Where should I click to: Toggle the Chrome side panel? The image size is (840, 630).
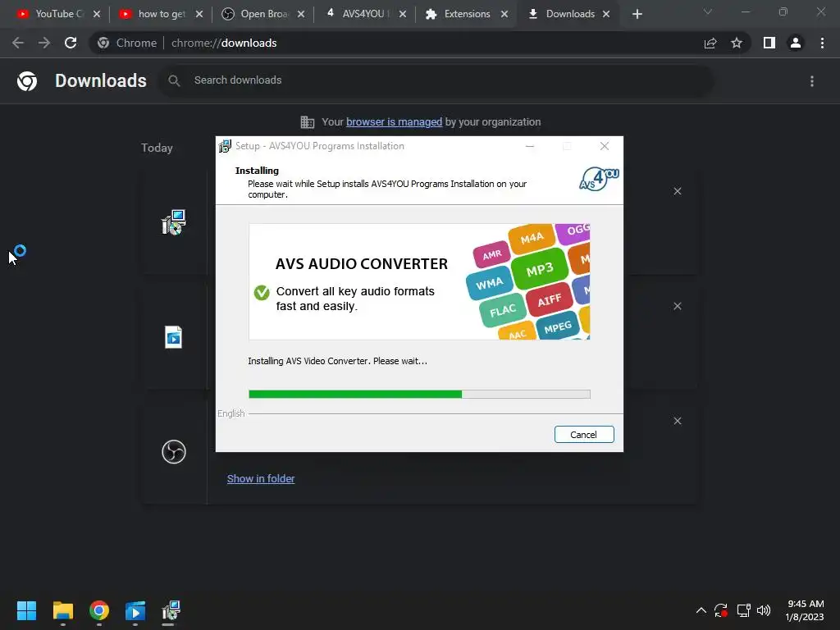tap(769, 43)
